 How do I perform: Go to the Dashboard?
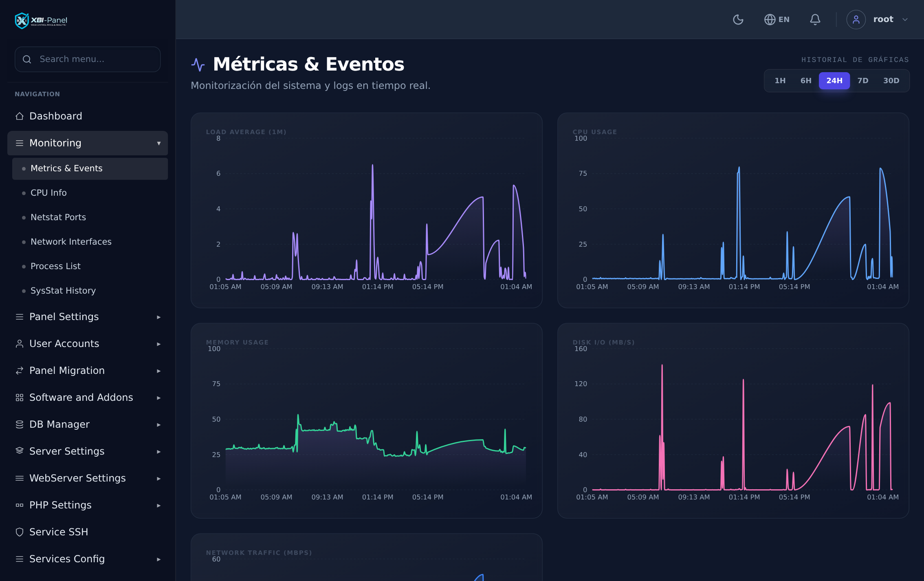point(88,116)
